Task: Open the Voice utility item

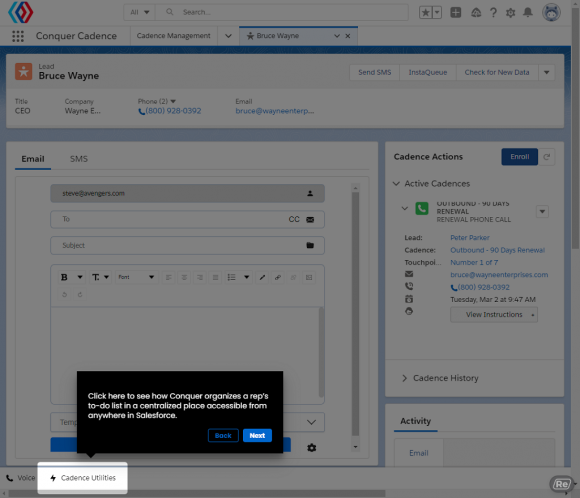Action: click(21, 478)
